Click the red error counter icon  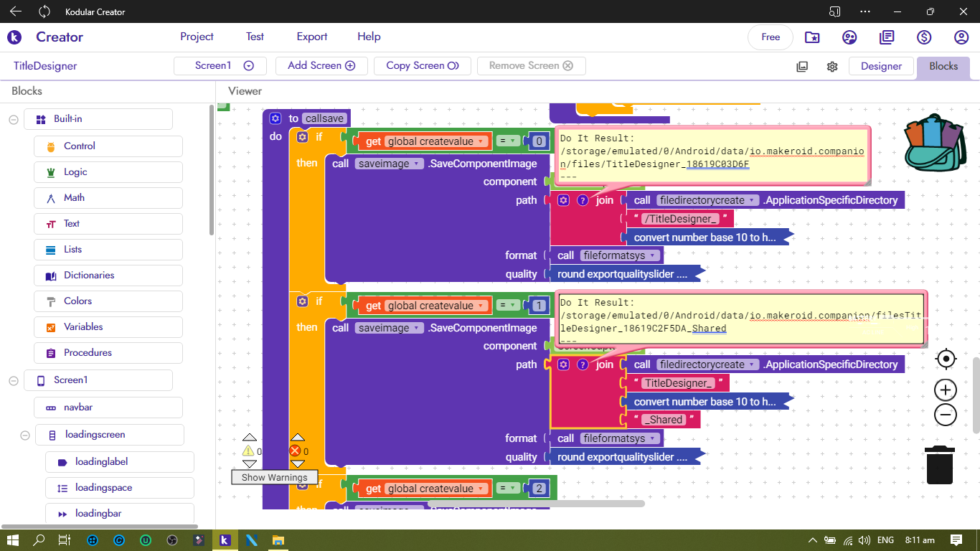click(295, 451)
